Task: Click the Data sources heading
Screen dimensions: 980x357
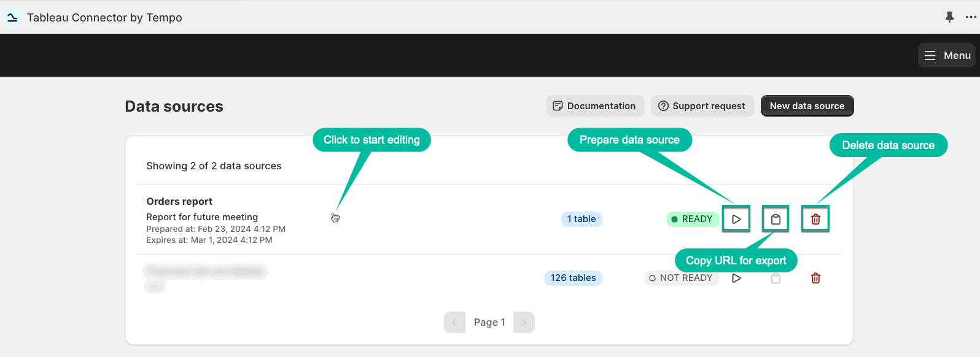Action: click(x=174, y=106)
